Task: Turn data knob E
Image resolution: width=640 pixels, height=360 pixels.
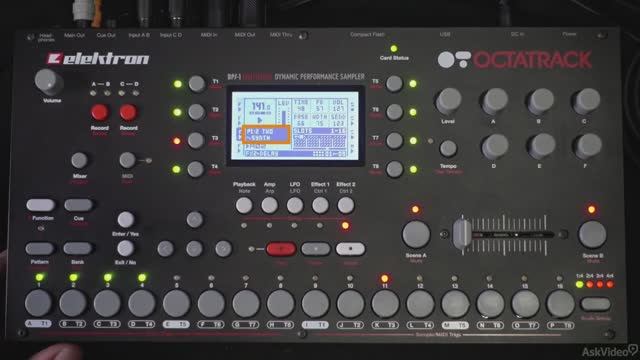Action: (x=541, y=146)
